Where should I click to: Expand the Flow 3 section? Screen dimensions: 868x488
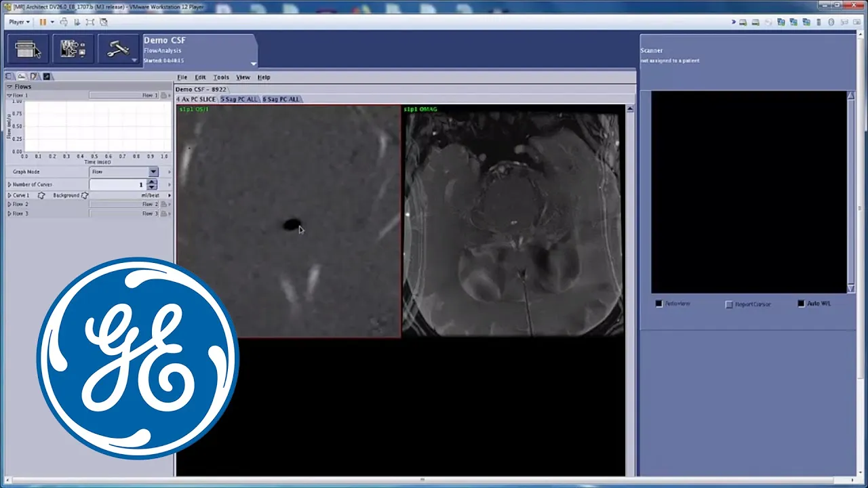(x=9, y=213)
